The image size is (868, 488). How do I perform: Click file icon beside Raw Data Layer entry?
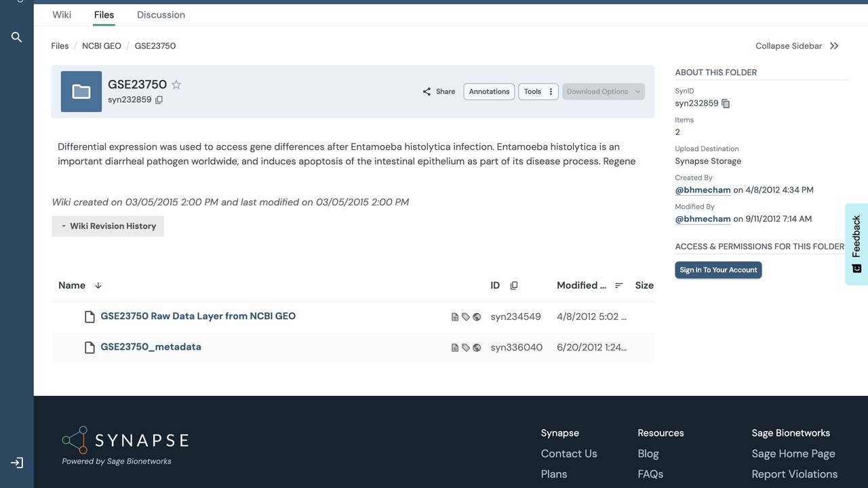tap(90, 317)
